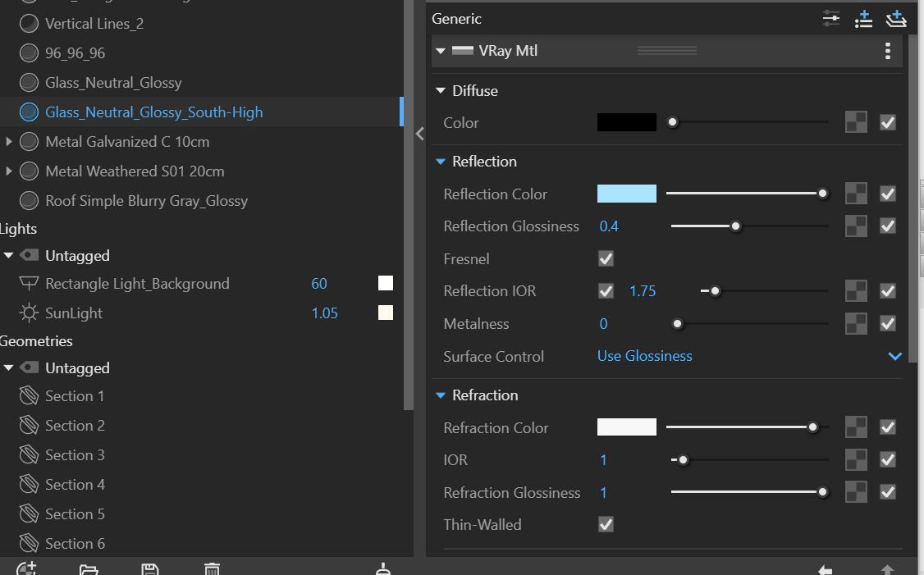Click the Metalness slider track
The width and height of the screenshot is (924, 575).
click(749, 323)
